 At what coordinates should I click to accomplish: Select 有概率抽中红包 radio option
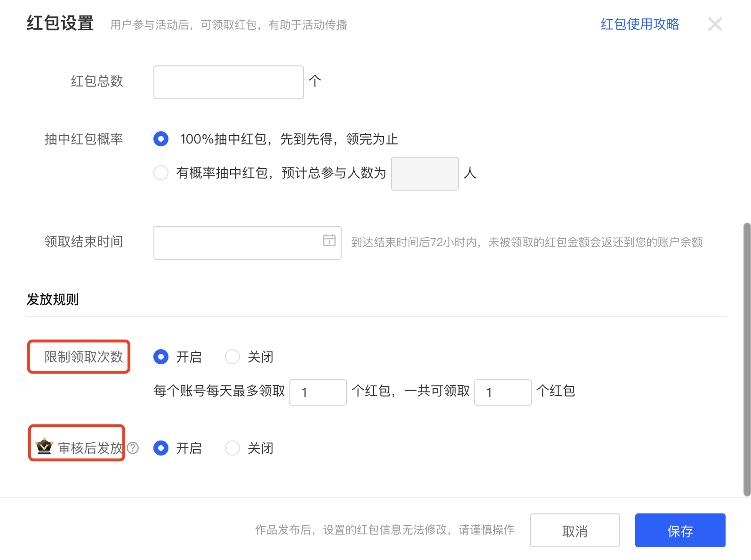[x=161, y=173]
